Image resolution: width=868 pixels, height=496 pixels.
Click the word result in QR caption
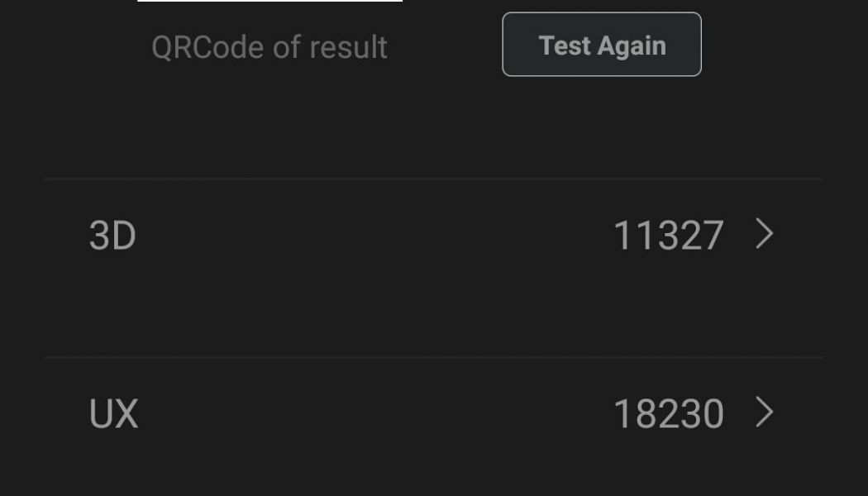(x=348, y=47)
